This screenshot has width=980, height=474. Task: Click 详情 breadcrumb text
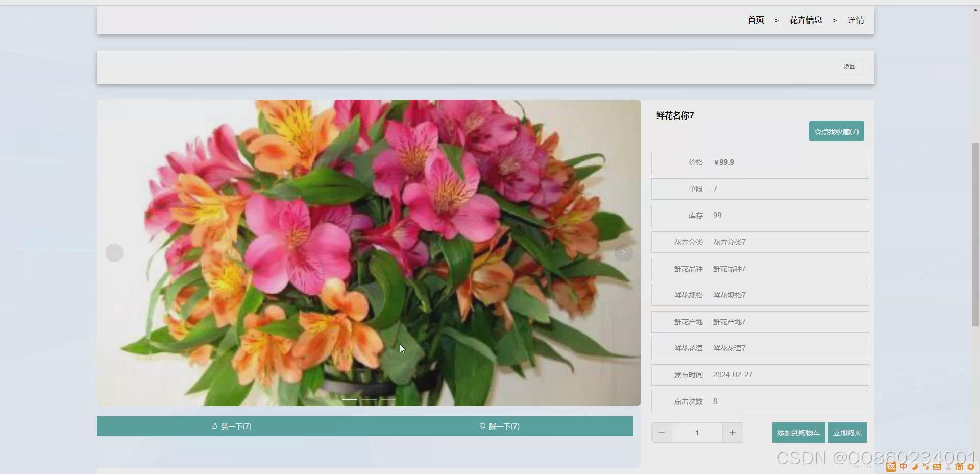pyautogui.click(x=855, y=20)
